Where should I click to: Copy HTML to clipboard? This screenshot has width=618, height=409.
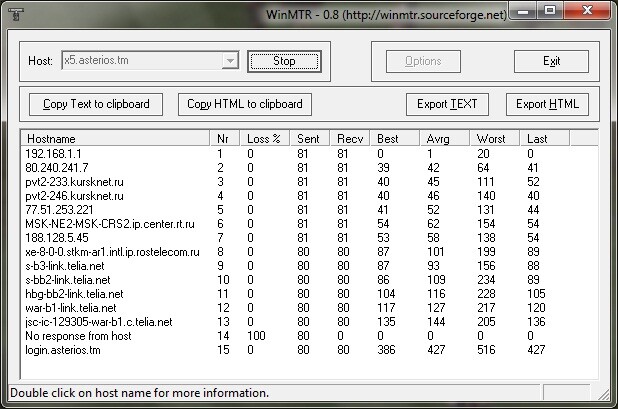click(x=245, y=104)
